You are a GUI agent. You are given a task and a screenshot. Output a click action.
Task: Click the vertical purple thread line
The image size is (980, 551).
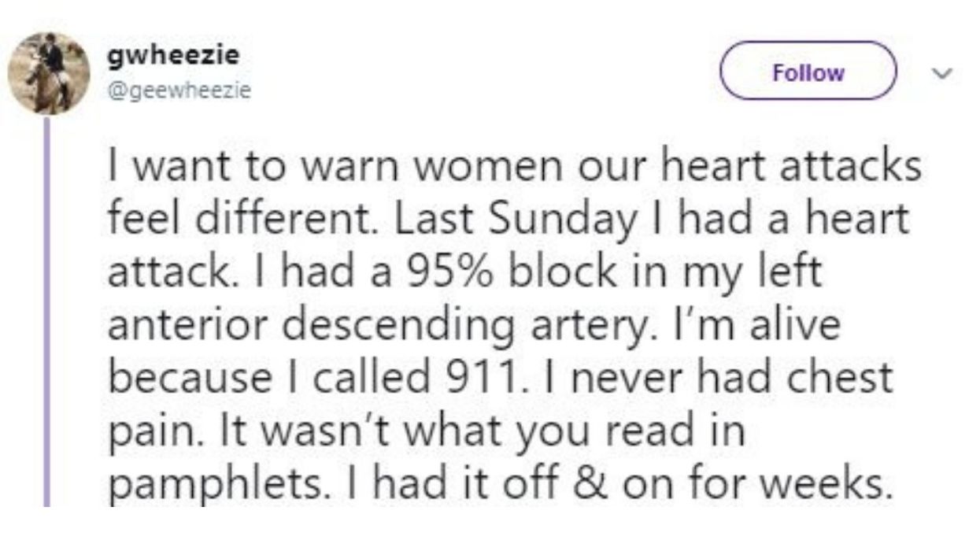click(46, 315)
